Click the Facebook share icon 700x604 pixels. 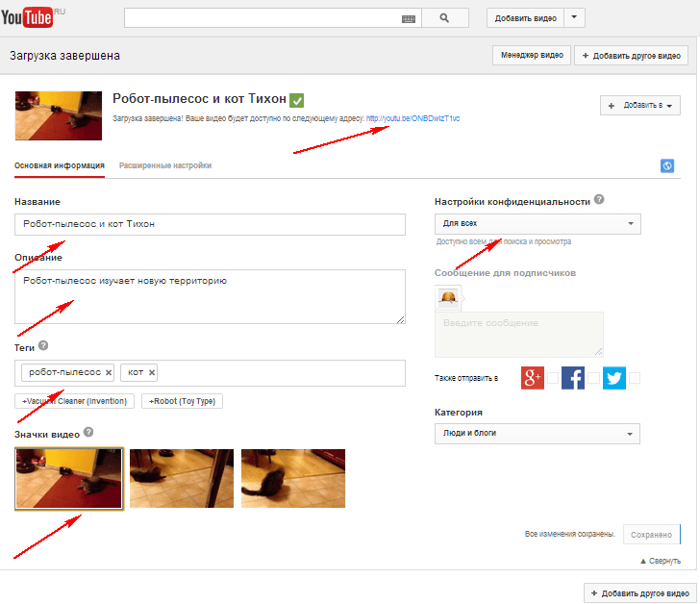tap(573, 378)
